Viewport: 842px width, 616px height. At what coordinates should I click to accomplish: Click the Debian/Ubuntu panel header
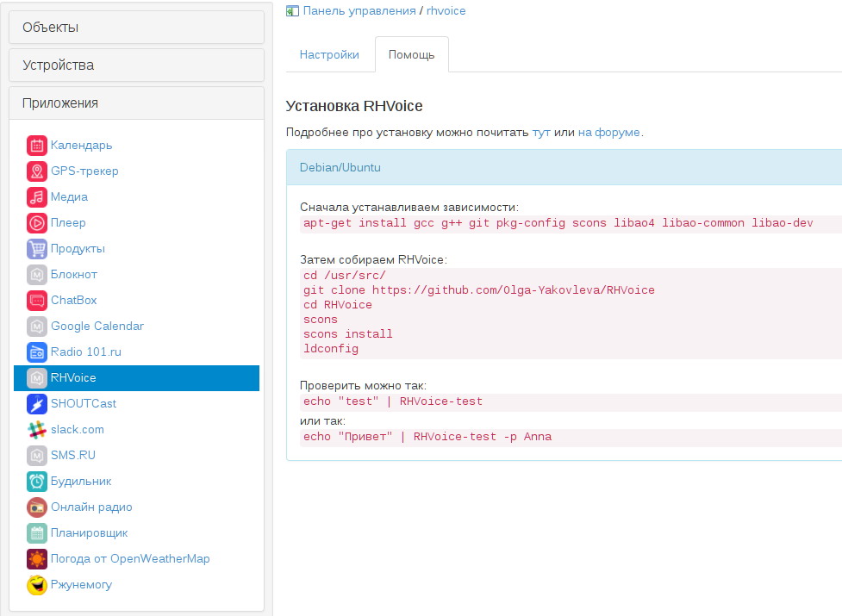(340, 167)
